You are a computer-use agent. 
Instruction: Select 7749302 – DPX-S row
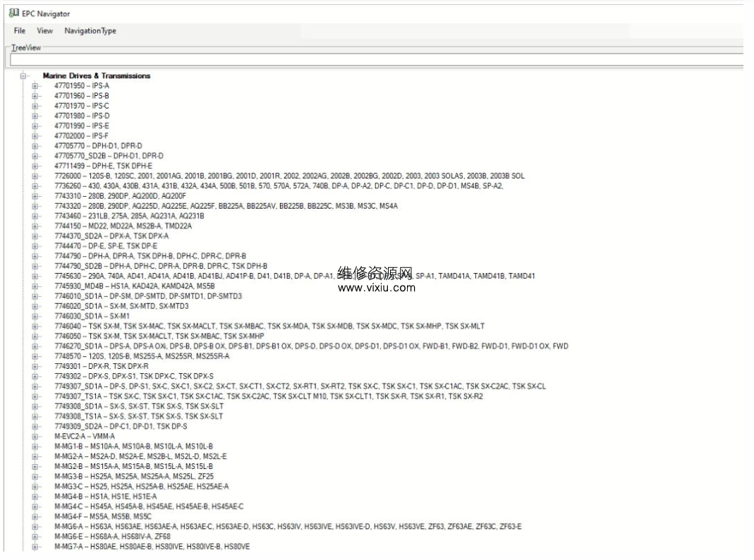coord(134,377)
